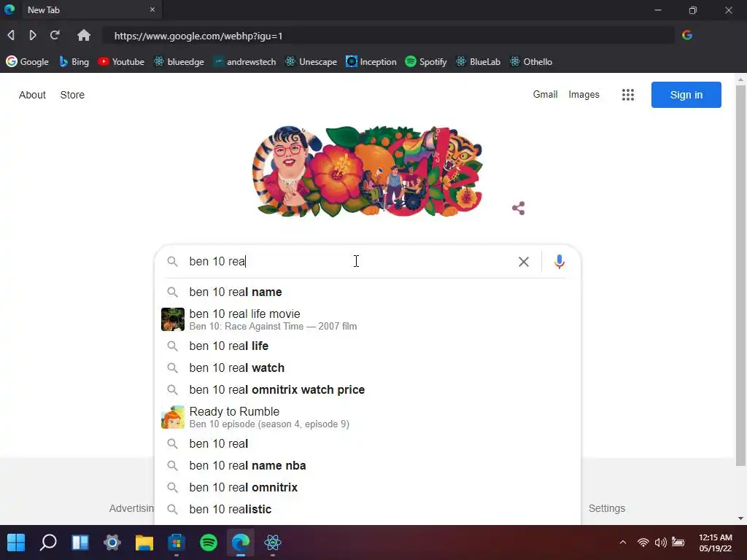Open Settings gear on the taskbar
747x560 pixels.
coord(112,542)
